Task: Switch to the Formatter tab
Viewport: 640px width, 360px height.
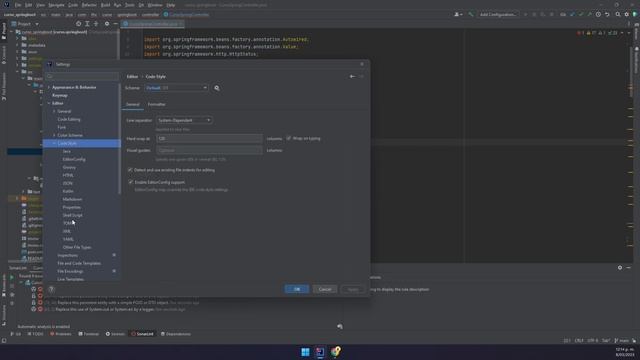Action: 157,104
